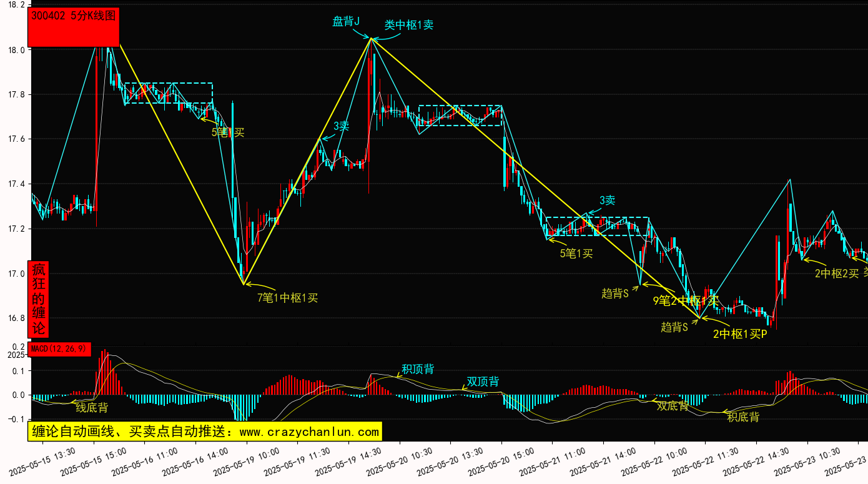The height and width of the screenshot is (484, 868).
Task: Select the 2中枢1买P buy point label
Action: 740,334
